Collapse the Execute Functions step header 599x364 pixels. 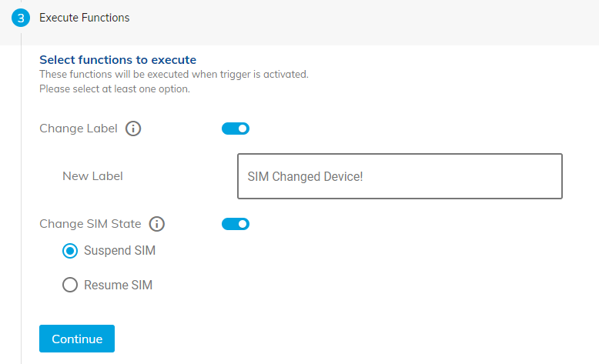[308, 18]
